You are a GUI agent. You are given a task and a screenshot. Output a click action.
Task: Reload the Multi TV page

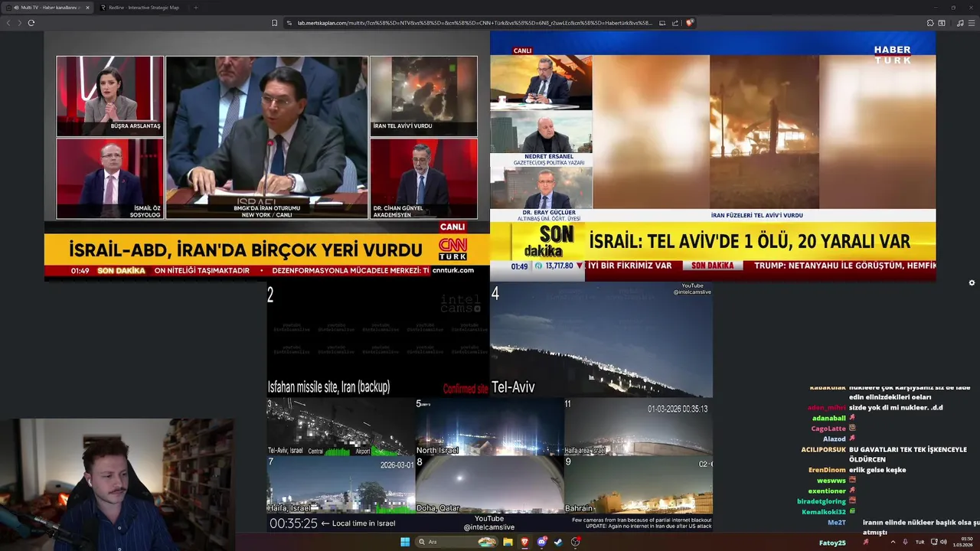pyautogui.click(x=31, y=23)
